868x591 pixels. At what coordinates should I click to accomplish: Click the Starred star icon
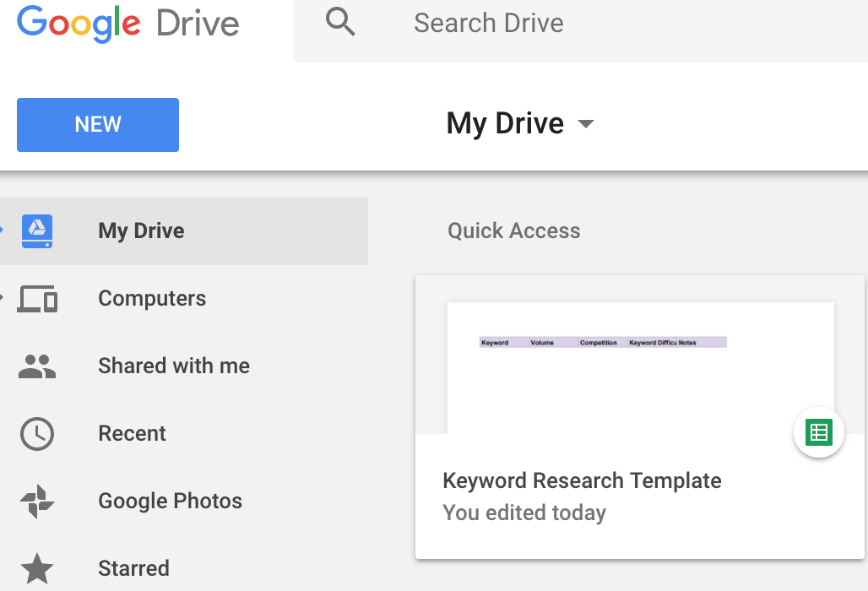37,568
